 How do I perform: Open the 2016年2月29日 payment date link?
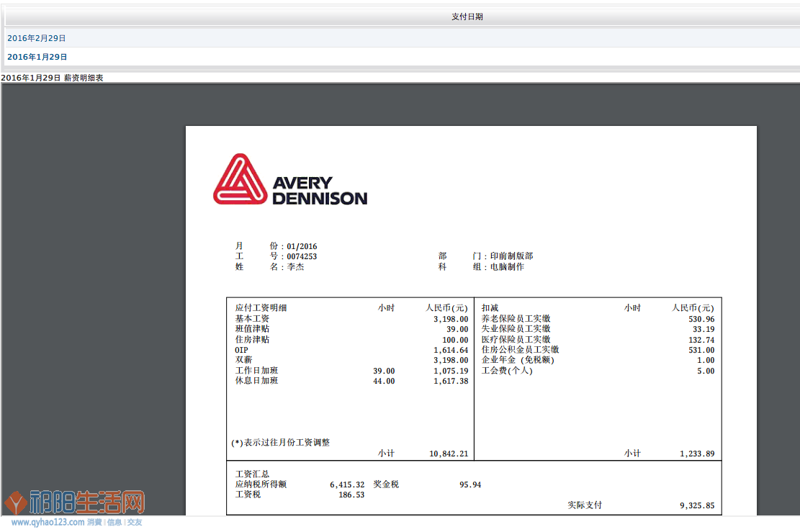click(x=36, y=38)
